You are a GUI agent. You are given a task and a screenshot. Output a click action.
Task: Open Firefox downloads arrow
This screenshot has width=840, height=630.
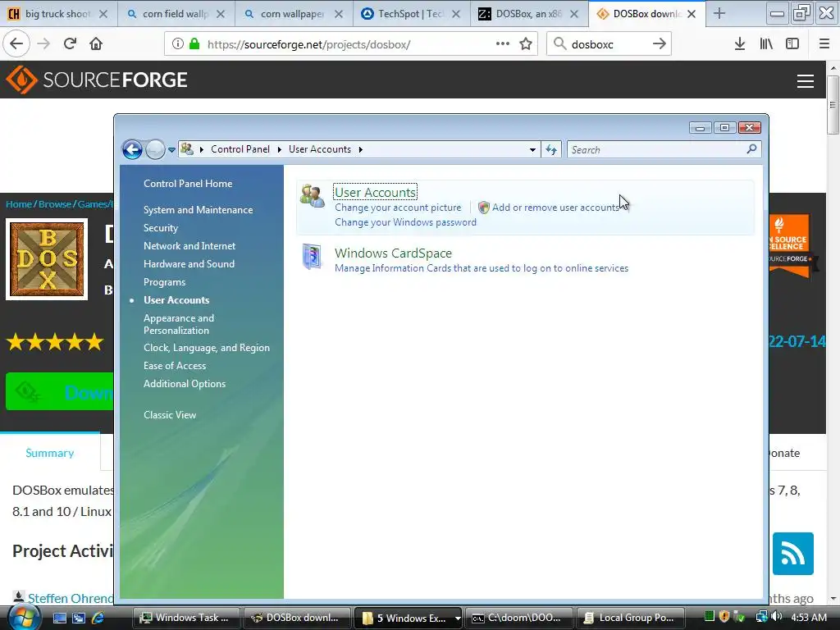740,43
